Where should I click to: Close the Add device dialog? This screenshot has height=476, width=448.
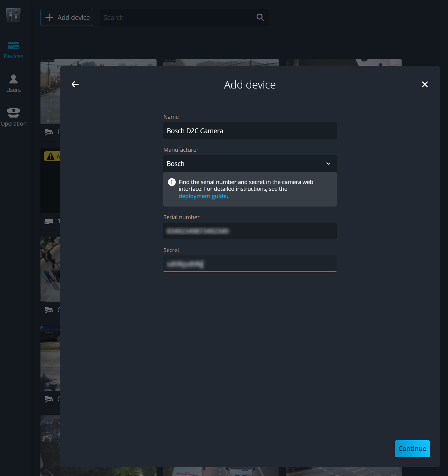425,84
